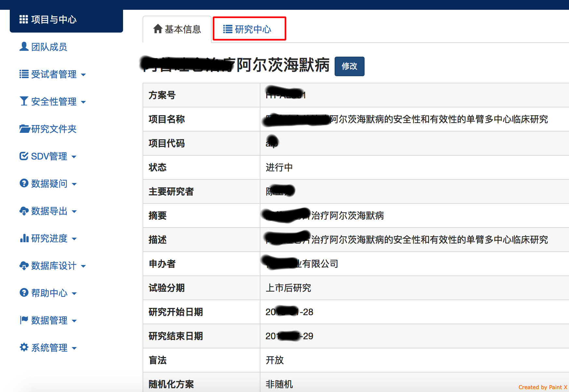Click the 进行中 status value cell
The width and height of the screenshot is (569, 392).
pyautogui.click(x=279, y=167)
